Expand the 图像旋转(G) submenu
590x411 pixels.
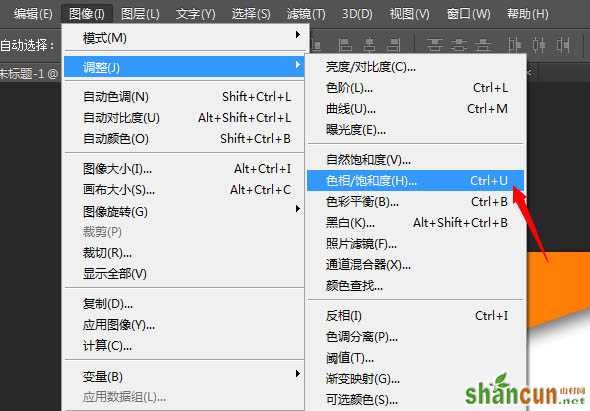pos(184,212)
